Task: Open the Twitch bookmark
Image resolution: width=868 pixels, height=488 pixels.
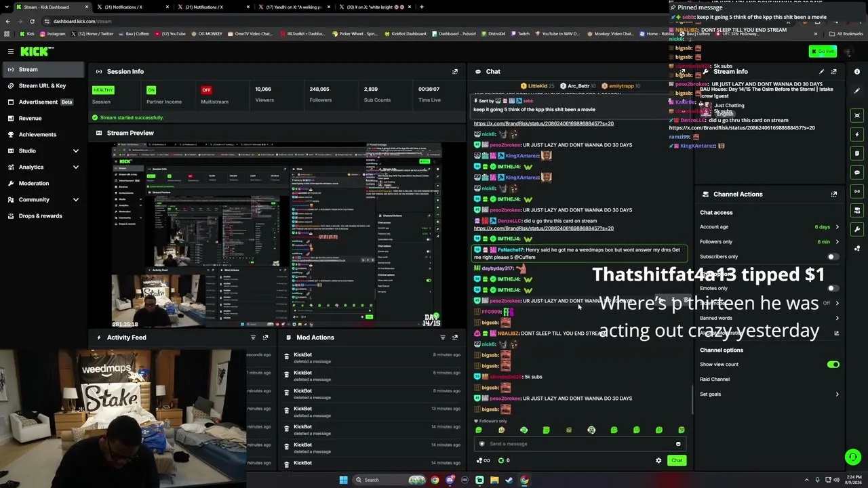Action: coord(520,34)
